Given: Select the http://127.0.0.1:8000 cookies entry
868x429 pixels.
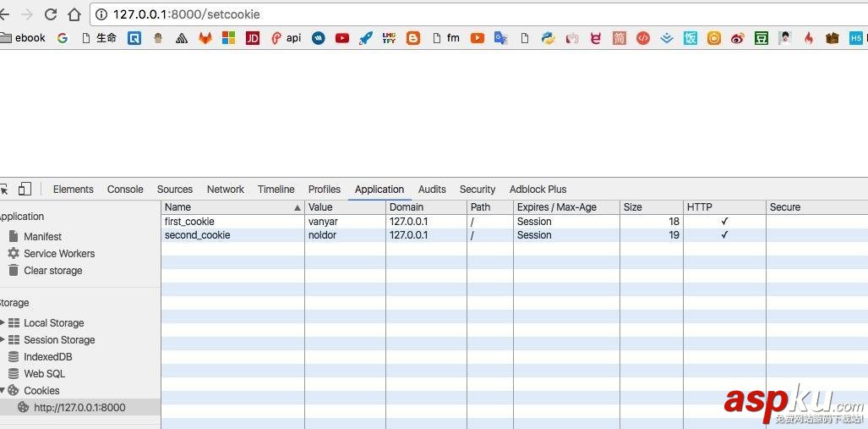Looking at the screenshot, I should (x=79, y=407).
